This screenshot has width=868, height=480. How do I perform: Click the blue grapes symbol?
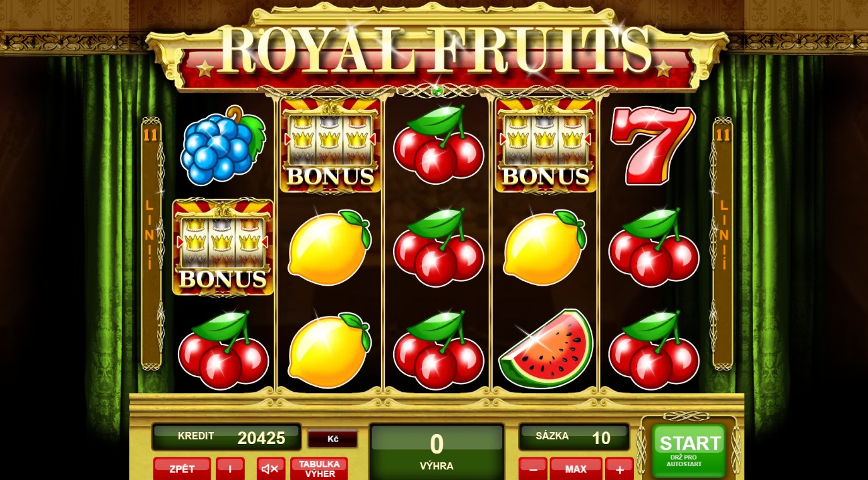223,146
